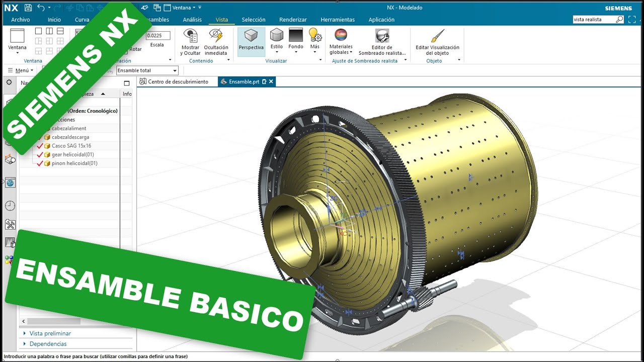The width and height of the screenshot is (644, 362).
Task: Open the hammer and wrench sidebar icon
Action: point(10,224)
